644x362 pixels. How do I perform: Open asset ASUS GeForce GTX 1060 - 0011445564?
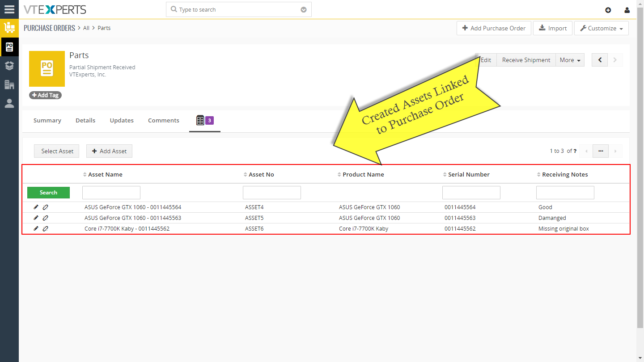(133, 207)
